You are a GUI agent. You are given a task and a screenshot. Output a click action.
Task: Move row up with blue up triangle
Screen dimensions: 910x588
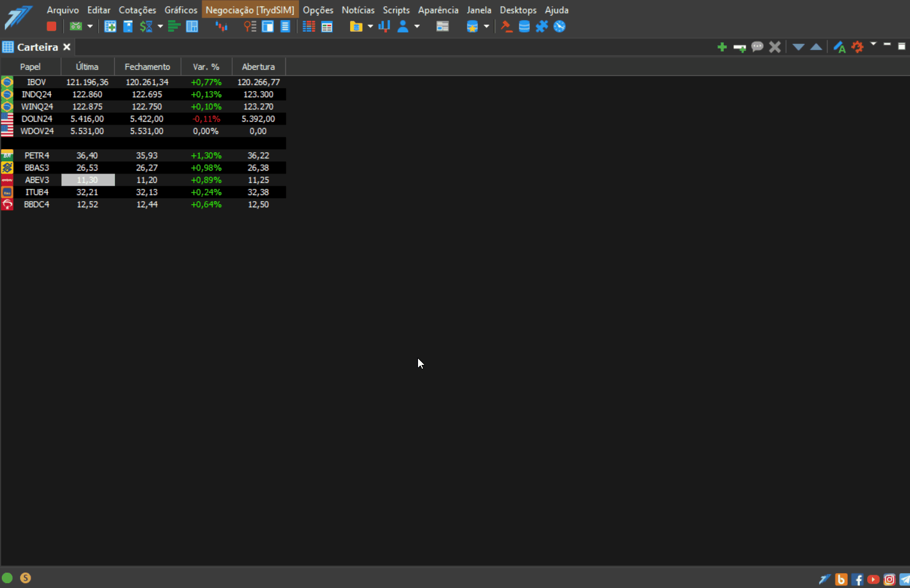tap(816, 47)
